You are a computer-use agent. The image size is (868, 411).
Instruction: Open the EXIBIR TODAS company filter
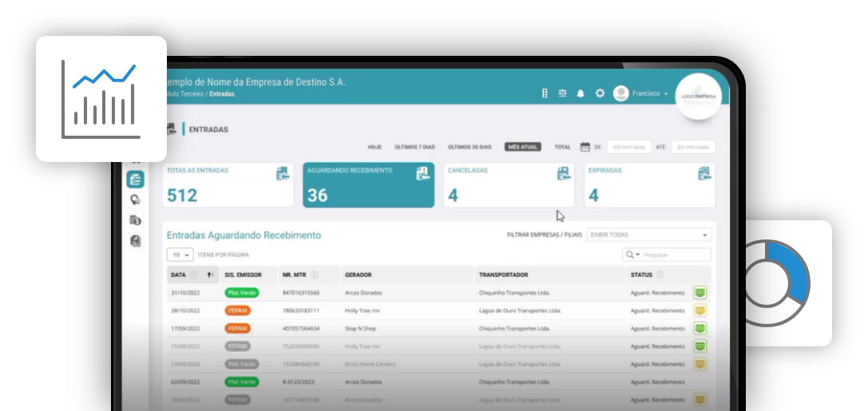[648, 235]
